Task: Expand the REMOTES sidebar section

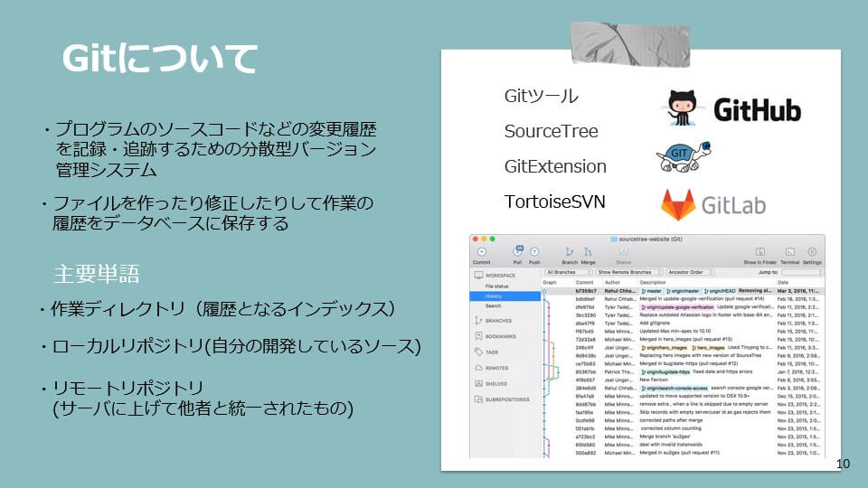Action: tap(498, 368)
